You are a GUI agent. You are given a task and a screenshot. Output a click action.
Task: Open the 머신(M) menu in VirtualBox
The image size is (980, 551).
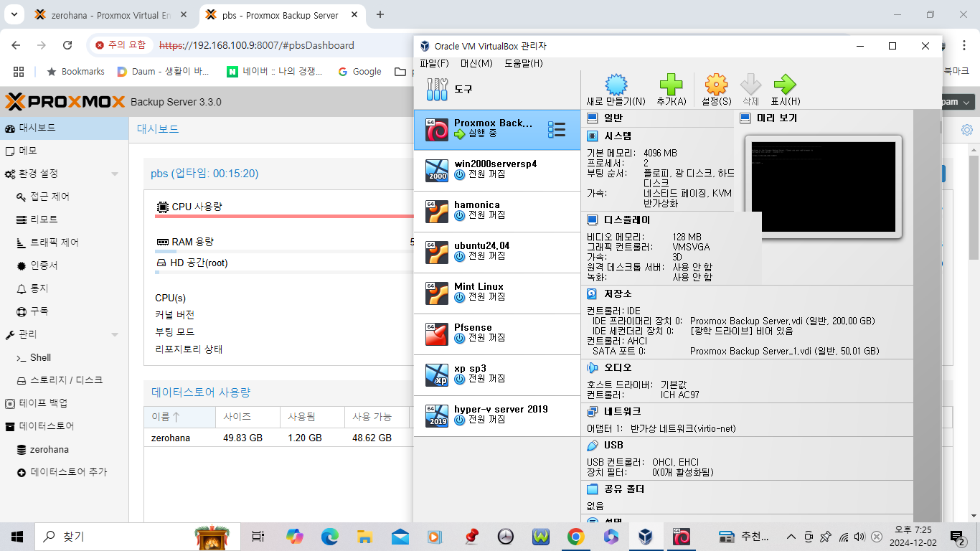click(476, 63)
